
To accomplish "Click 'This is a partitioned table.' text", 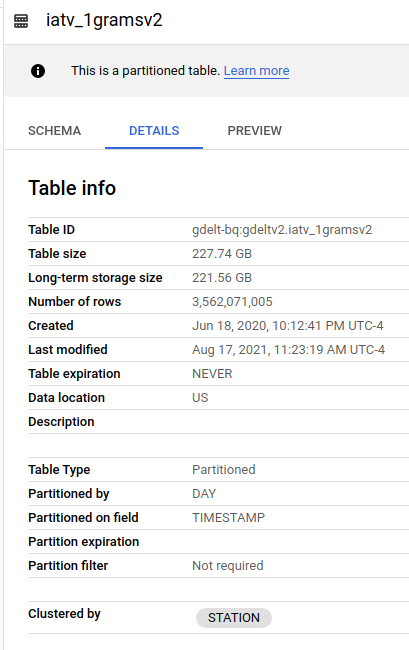I will [145, 71].
